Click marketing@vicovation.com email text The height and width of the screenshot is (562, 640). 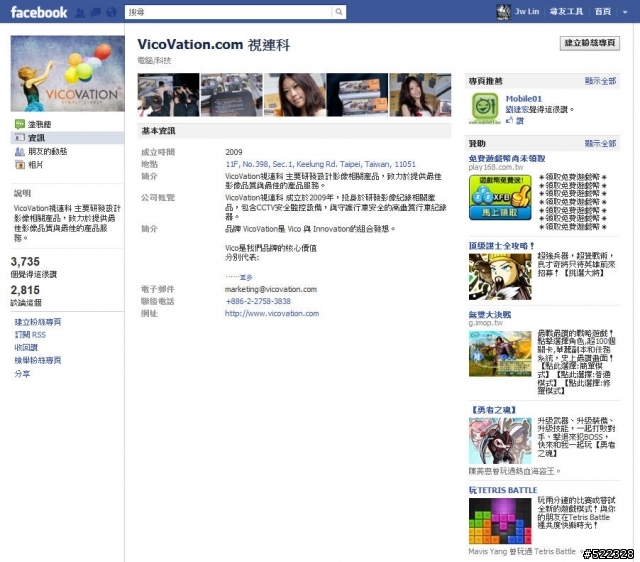(x=271, y=289)
